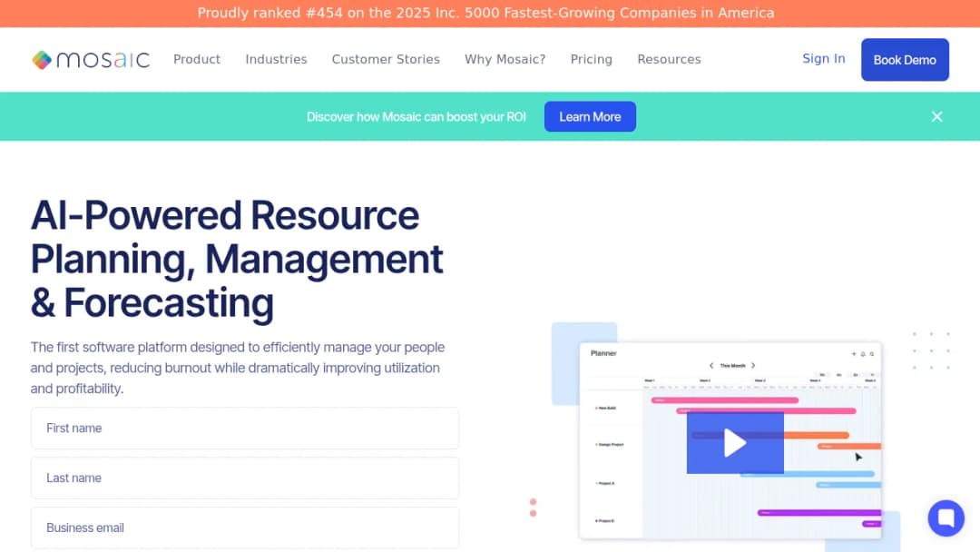Open the Customer Stories page
The width and height of the screenshot is (980, 552).
pos(386,59)
